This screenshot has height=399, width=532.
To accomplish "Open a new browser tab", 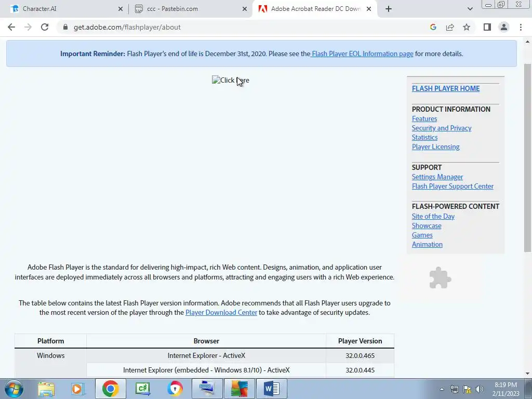I will click(389, 9).
